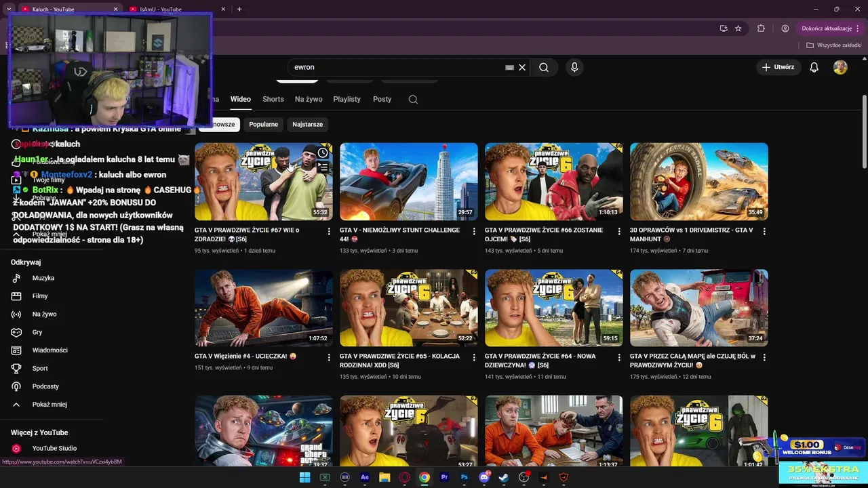The image size is (868, 488).
Task: Open the channel search magnifier next to Posty
Action: point(413,99)
